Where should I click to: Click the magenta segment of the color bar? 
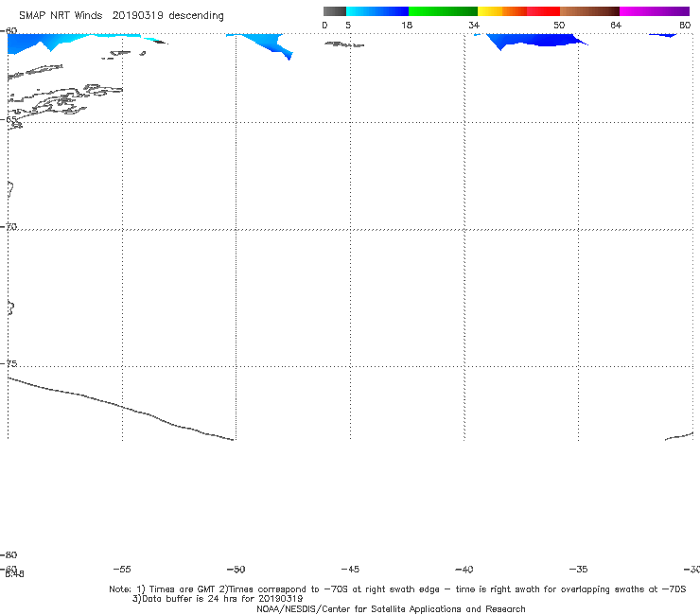pyautogui.click(x=654, y=11)
